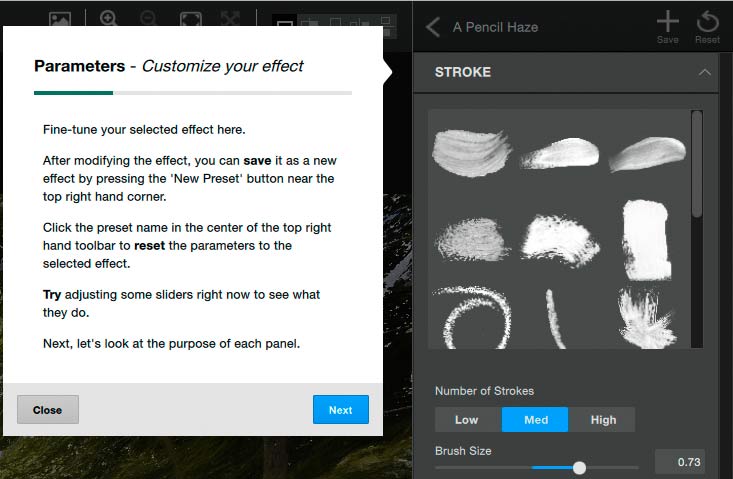
Task: Click the fit-to-screen toolbar icon
Action: point(191,19)
